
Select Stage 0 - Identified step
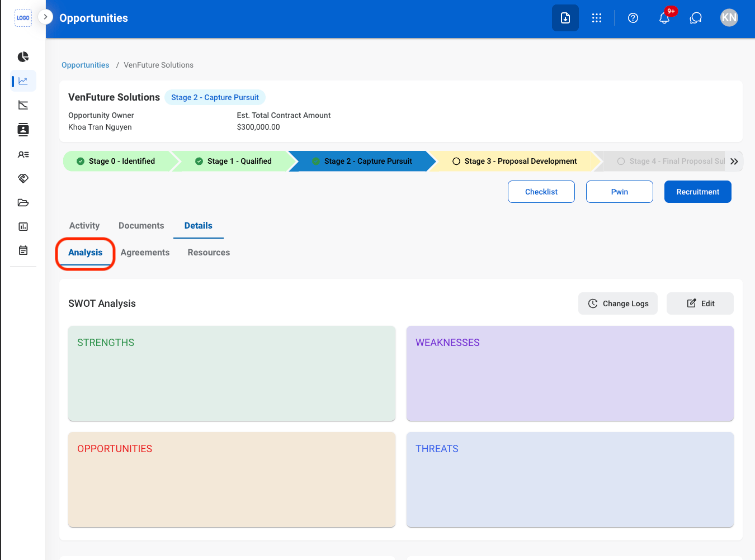click(x=120, y=161)
